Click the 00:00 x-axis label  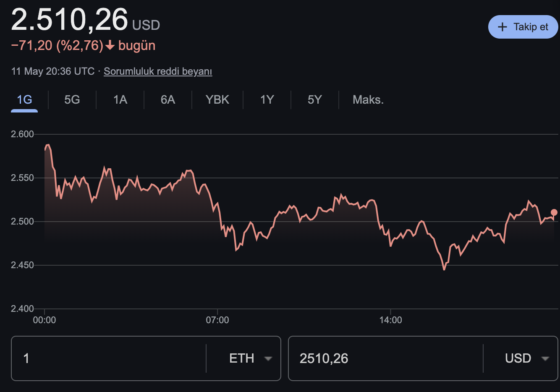pos(44,320)
